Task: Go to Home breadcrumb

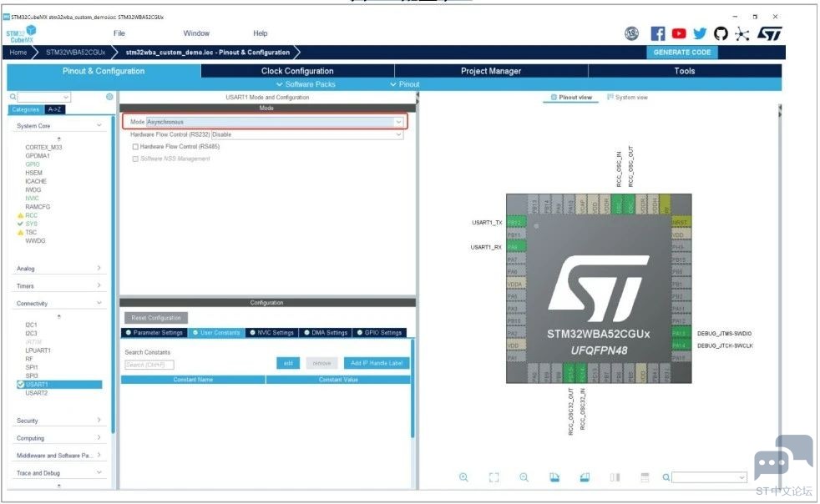Action: coord(18,53)
